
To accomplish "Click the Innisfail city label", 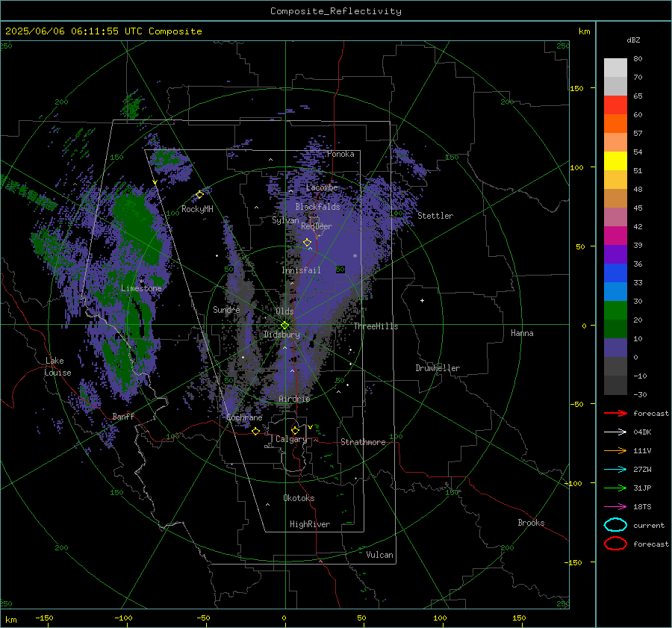I will [x=301, y=270].
